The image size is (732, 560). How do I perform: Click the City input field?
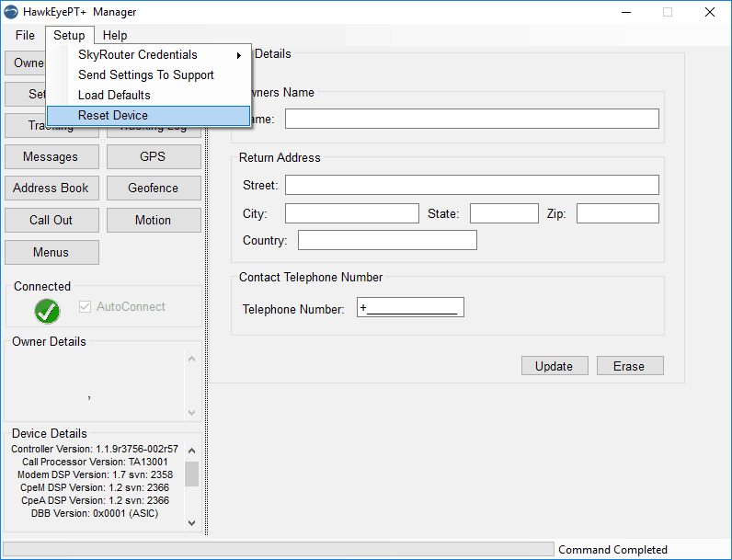coord(352,213)
